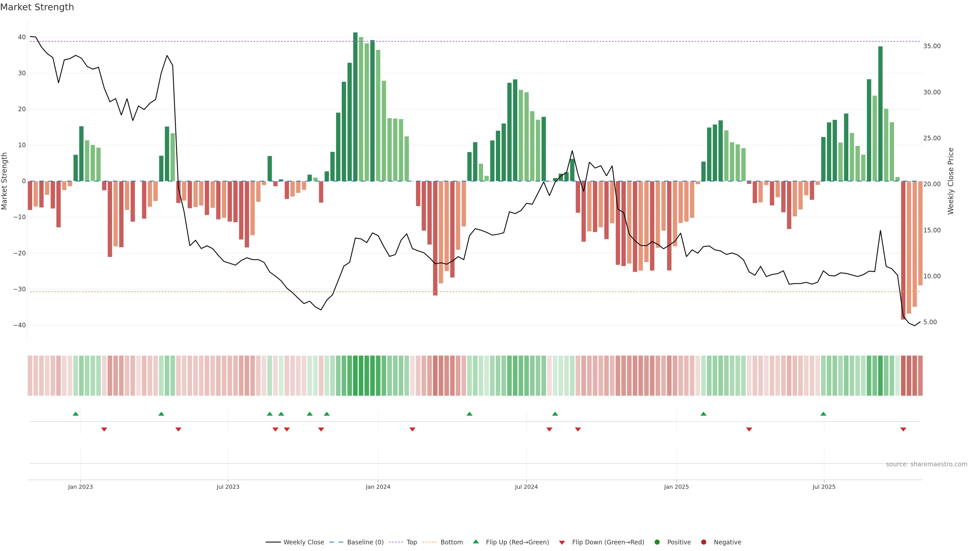This screenshot has height=551, width=980.
Task: Click the Market Strength chart title
Action: click(37, 7)
